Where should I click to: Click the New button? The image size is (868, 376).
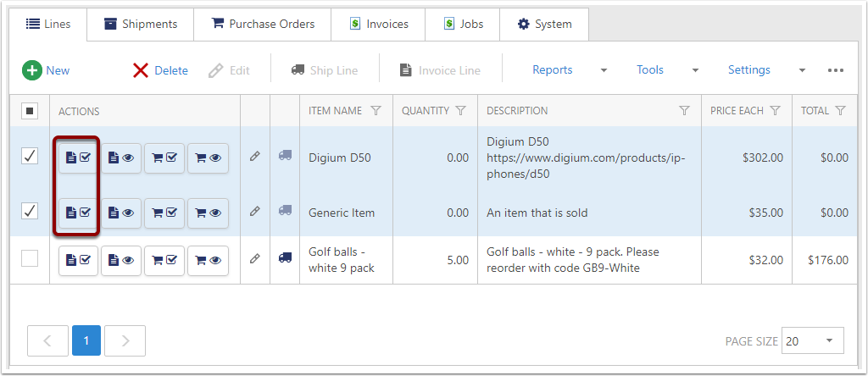pos(47,70)
